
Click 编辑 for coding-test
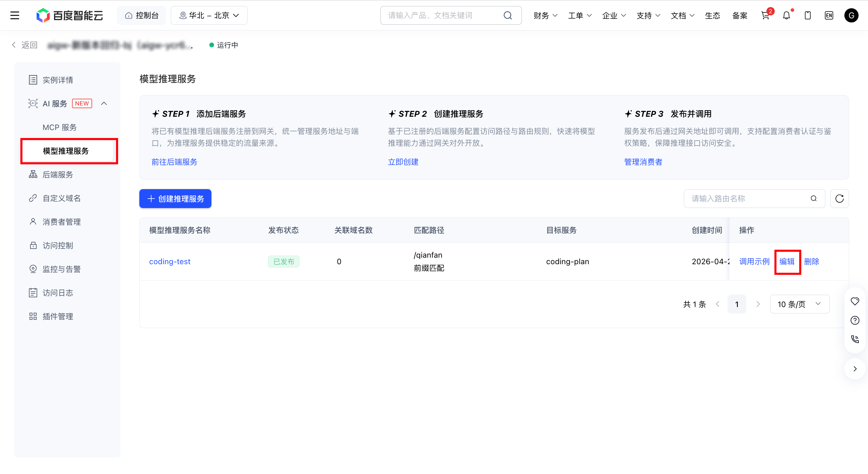coord(787,262)
